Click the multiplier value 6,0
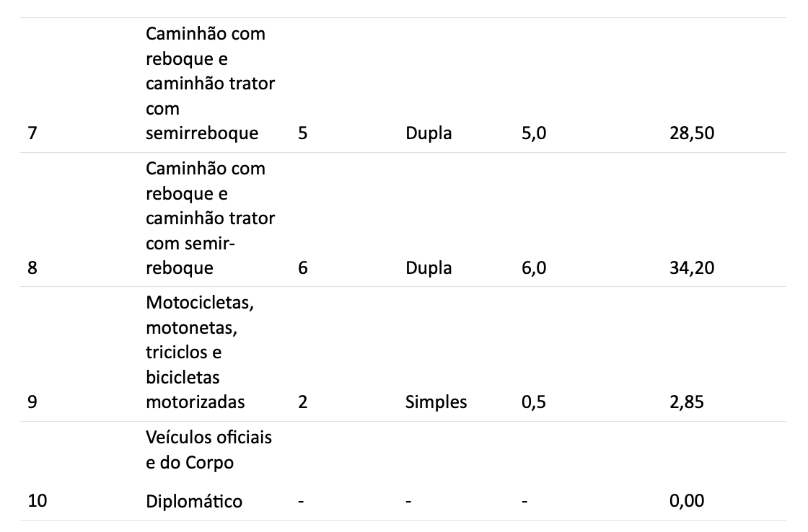 pyautogui.click(x=534, y=268)
